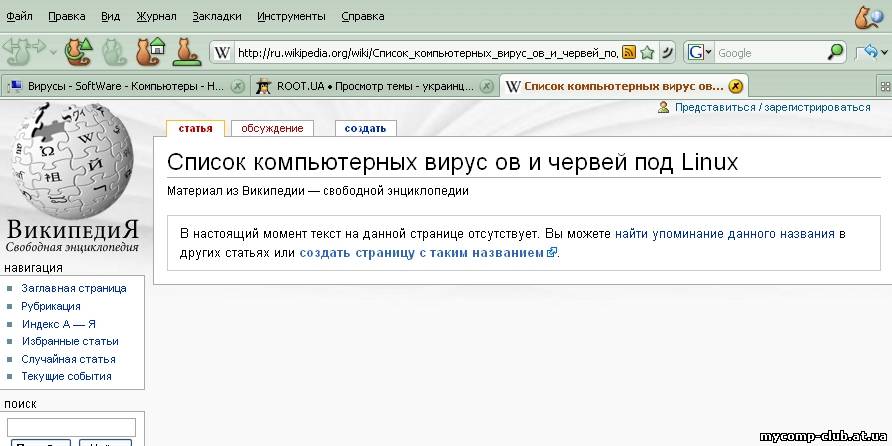
Task: Click the Wikipedia globe logo
Action: coord(72,161)
